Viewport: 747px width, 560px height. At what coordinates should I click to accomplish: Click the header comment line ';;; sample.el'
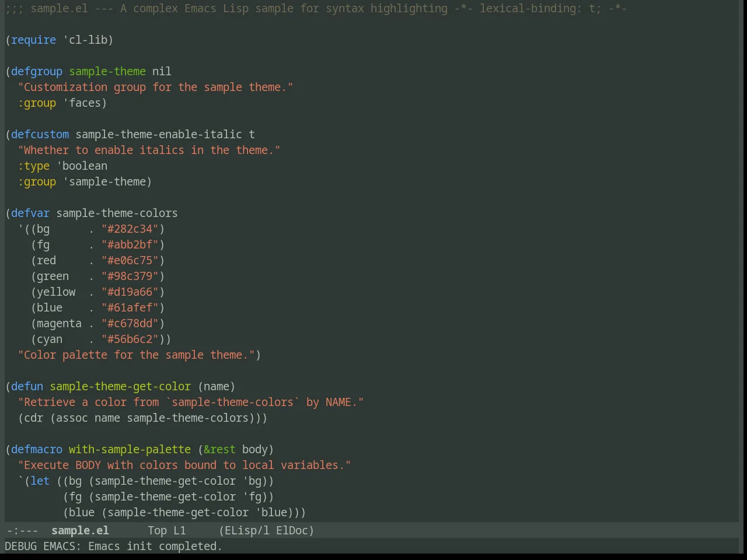click(x=316, y=8)
